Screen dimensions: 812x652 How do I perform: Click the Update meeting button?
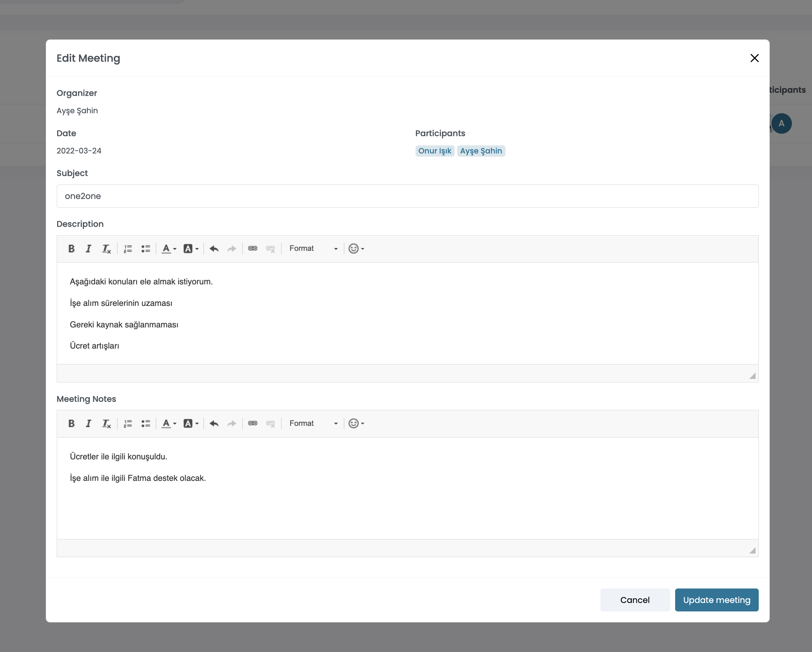[716, 600]
